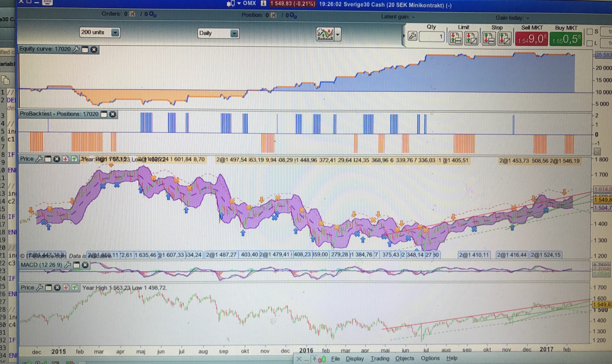This screenshot has width=612, height=364.
Task: Click the Qty input field
Action: coord(431,37)
